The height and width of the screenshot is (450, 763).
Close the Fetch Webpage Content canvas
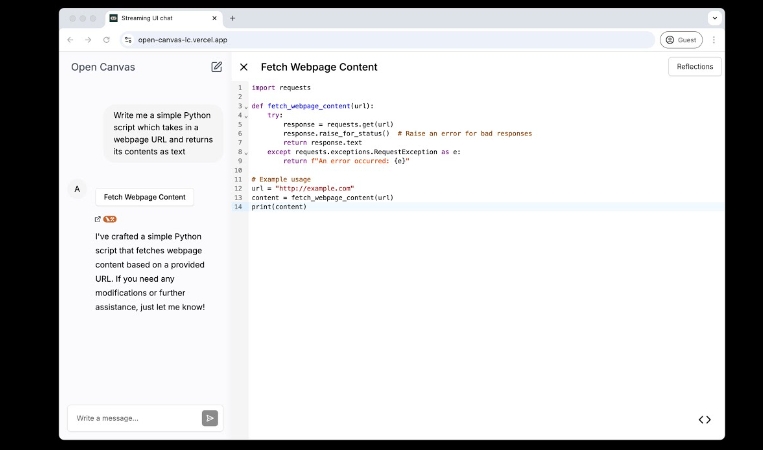click(x=244, y=67)
